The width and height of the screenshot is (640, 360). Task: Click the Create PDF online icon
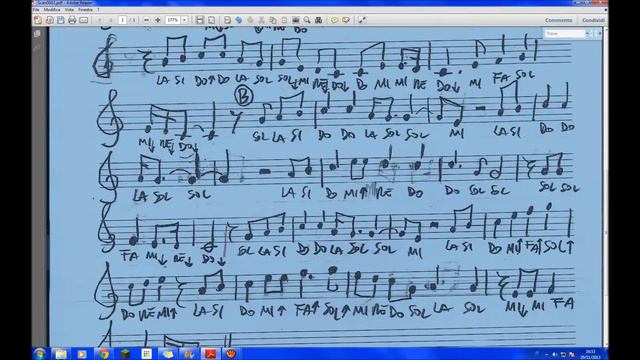pos(38,20)
